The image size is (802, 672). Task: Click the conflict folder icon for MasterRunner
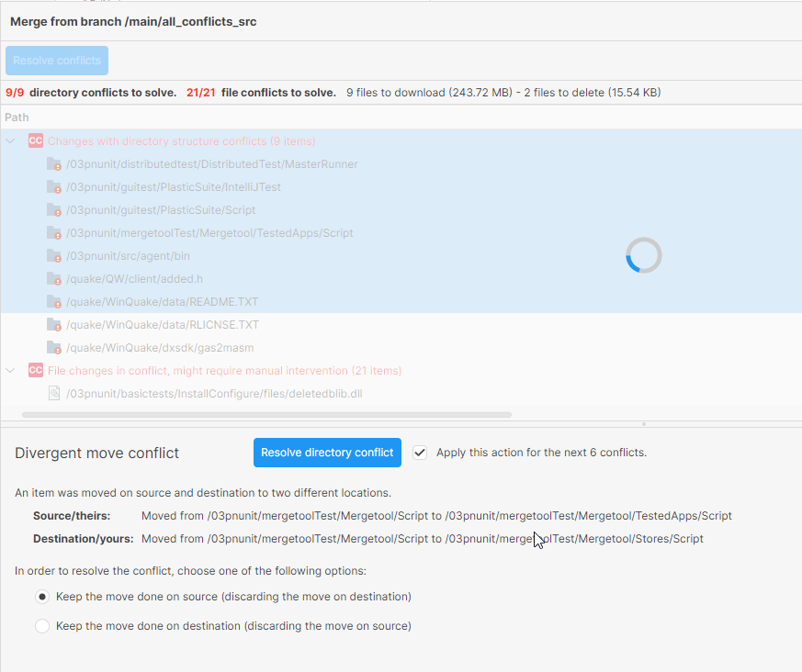[53, 163]
